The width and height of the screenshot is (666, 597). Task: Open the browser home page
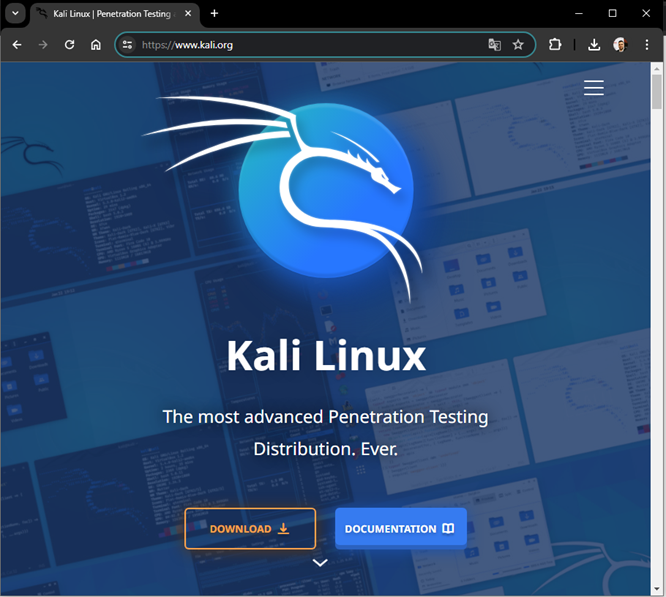pyautogui.click(x=96, y=45)
